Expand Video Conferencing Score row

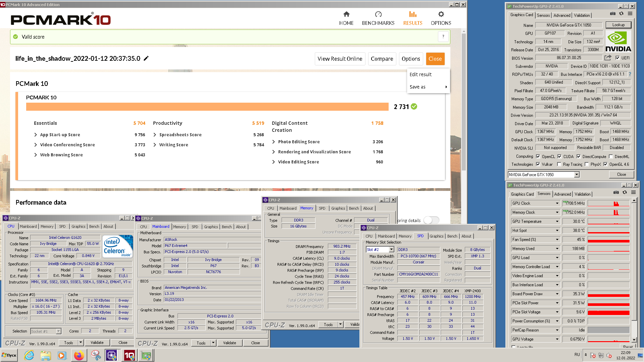(36, 145)
